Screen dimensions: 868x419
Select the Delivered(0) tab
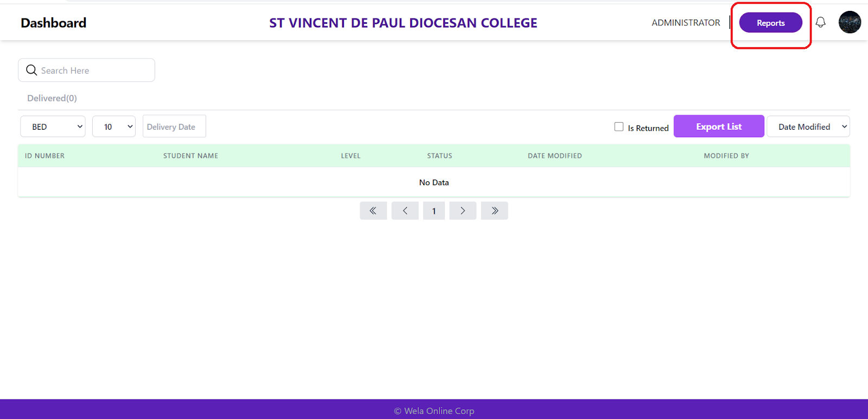tap(52, 98)
